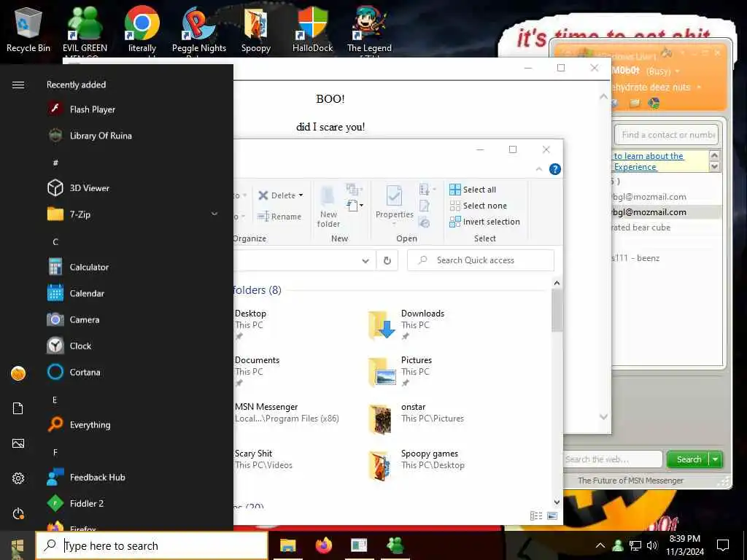Click MSN 'to learn about the Experience' link

tap(649, 161)
